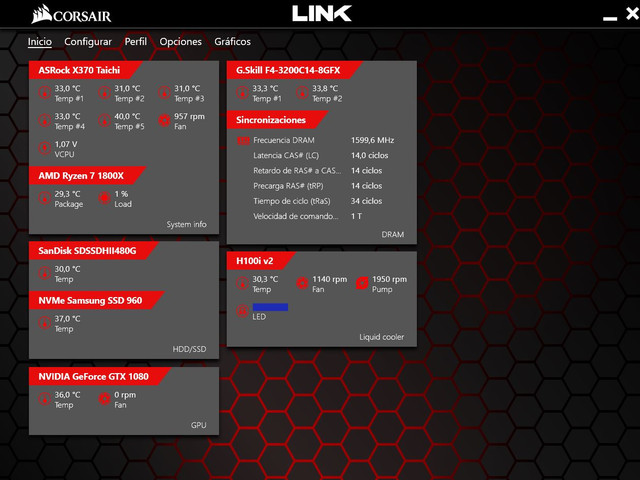The width and height of the screenshot is (640, 480).
Task: Select the 29,3 °C Package reading
Action: coord(67,194)
